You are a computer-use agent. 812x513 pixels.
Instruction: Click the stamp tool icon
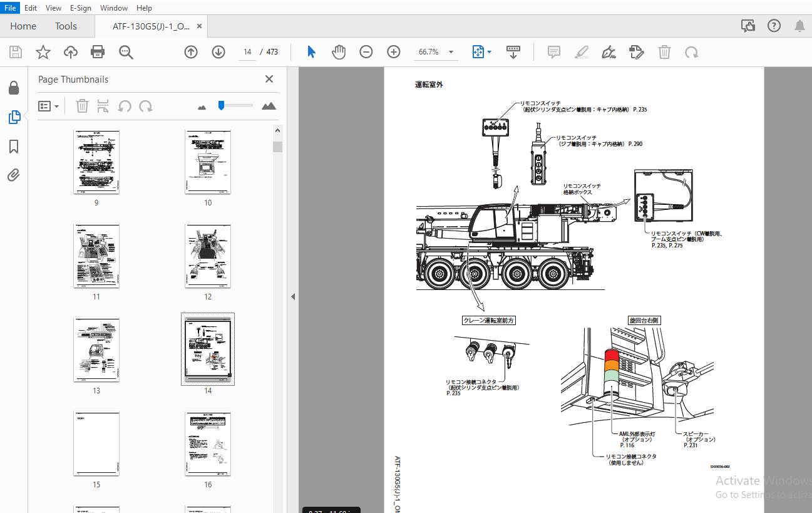(637, 52)
